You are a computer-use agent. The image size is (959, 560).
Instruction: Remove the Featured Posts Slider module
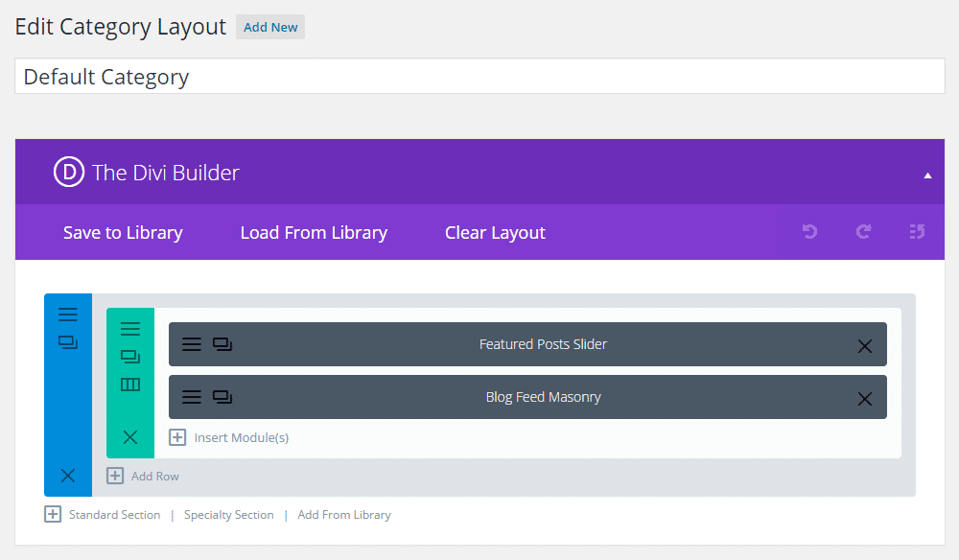[864, 346]
